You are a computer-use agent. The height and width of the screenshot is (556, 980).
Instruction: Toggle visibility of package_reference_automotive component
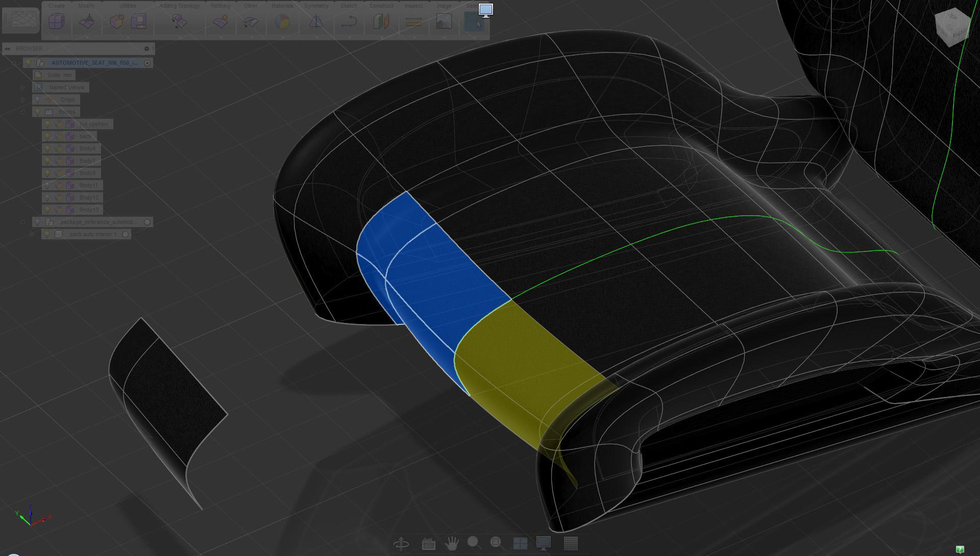tap(37, 222)
